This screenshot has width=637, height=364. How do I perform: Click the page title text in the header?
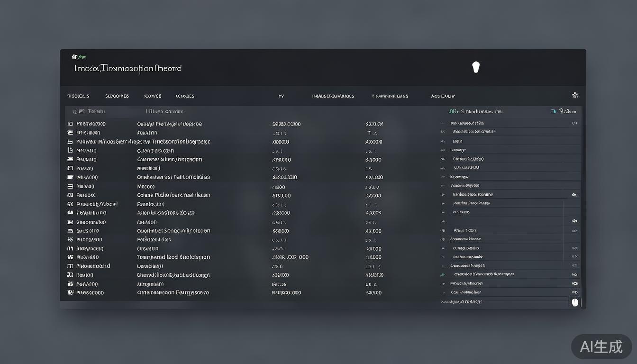pos(128,68)
